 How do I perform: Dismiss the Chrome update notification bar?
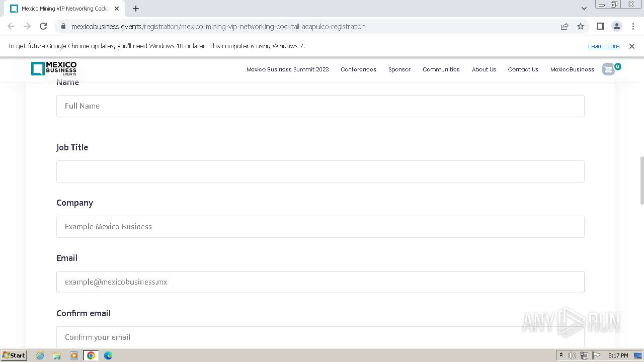click(x=632, y=46)
